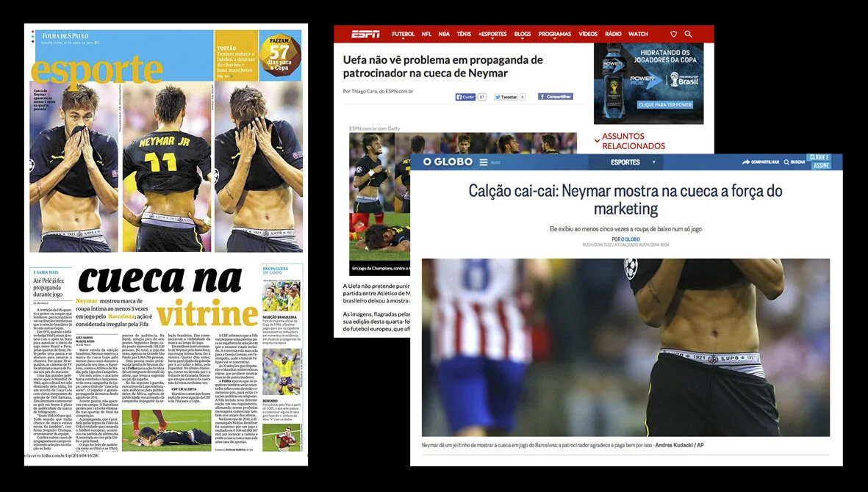The image size is (868, 492).
Task: Open the ESPN search magnifier icon
Action: pyautogui.click(x=688, y=35)
